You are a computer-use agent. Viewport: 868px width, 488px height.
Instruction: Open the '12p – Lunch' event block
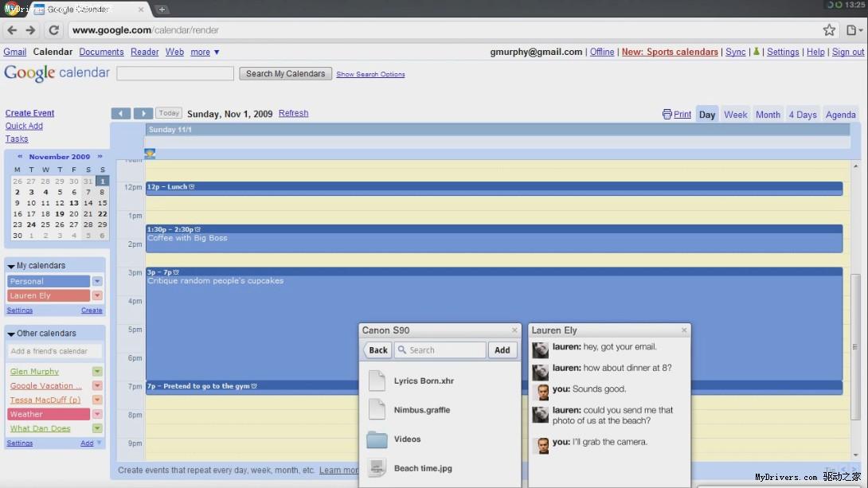coord(494,188)
